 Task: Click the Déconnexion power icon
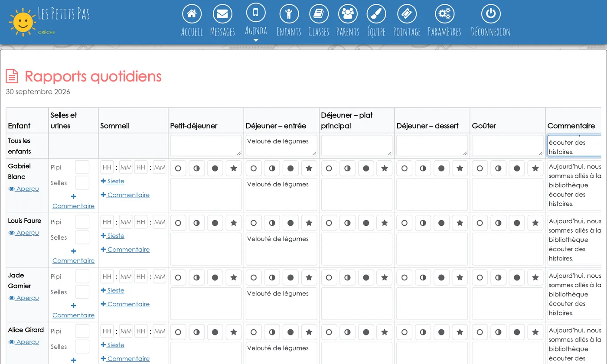tap(491, 14)
